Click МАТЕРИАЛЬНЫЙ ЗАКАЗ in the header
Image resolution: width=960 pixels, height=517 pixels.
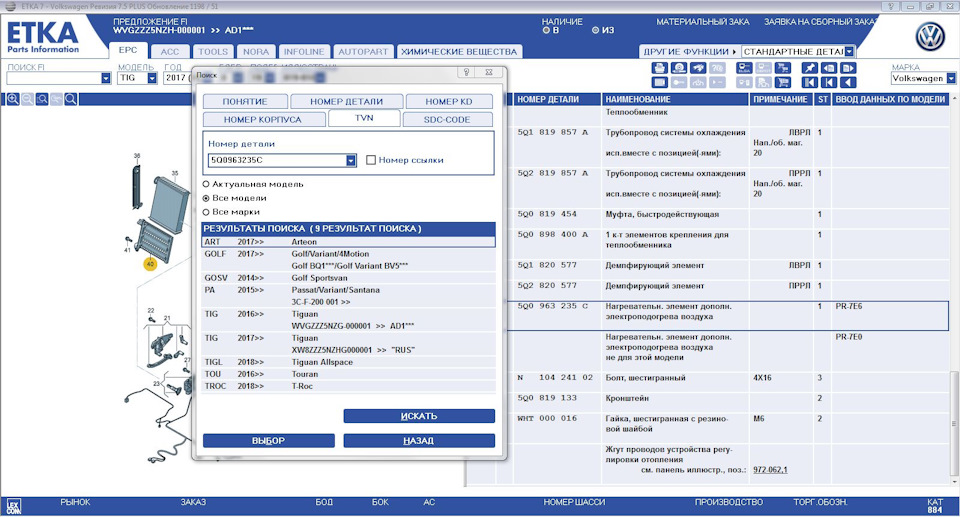703,21
